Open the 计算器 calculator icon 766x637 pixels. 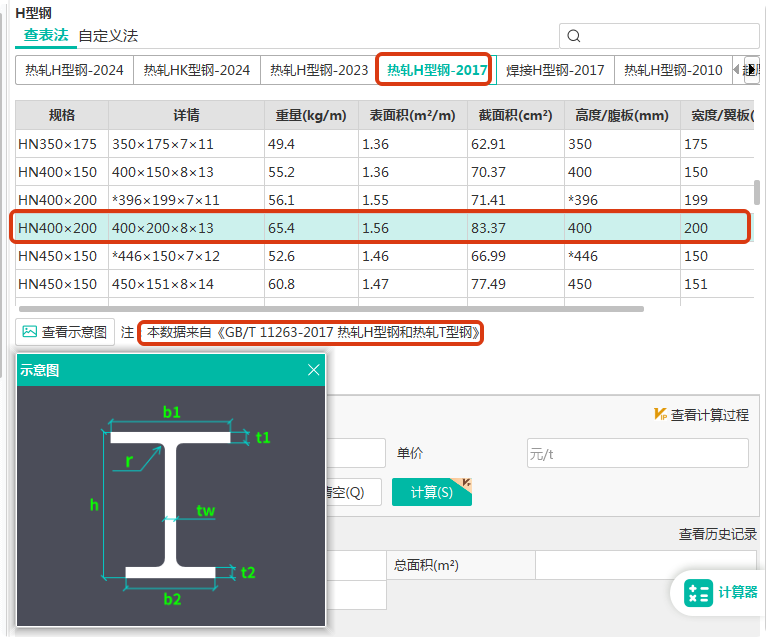(x=698, y=593)
